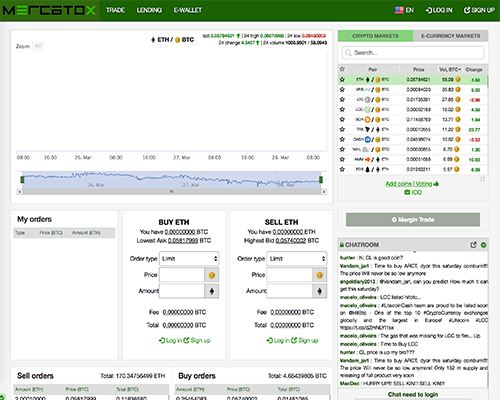
Task: Favorite the XRB/BTC pair star
Action: click(342, 90)
